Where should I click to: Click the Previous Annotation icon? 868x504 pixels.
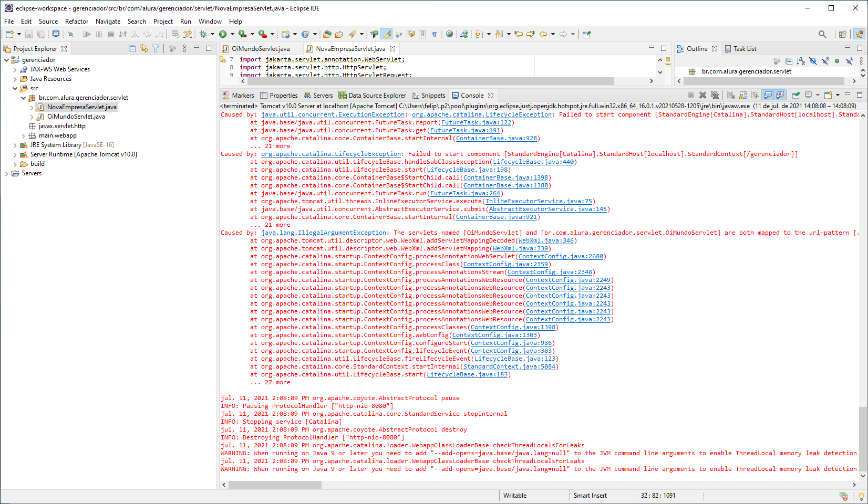(499, 34)
